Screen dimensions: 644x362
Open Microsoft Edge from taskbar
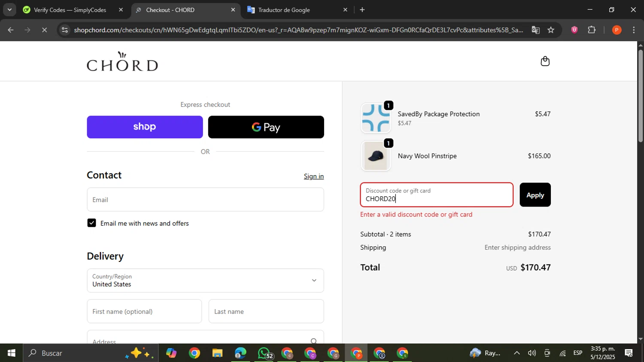pos(240,353)
